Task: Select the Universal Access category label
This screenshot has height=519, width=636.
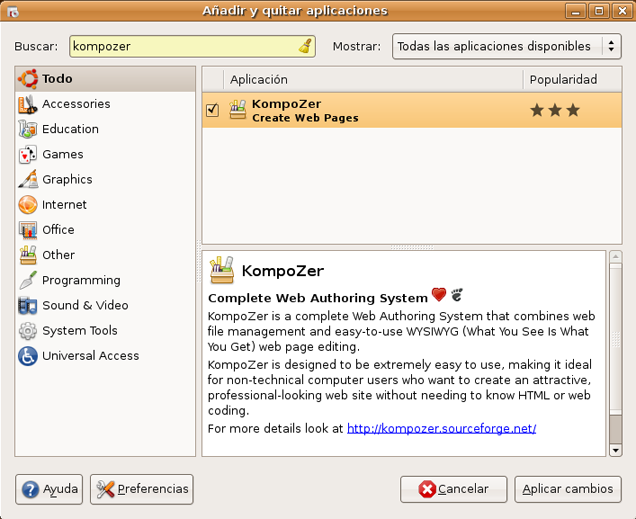Action: pyautogui.click(x=91, y=356)
